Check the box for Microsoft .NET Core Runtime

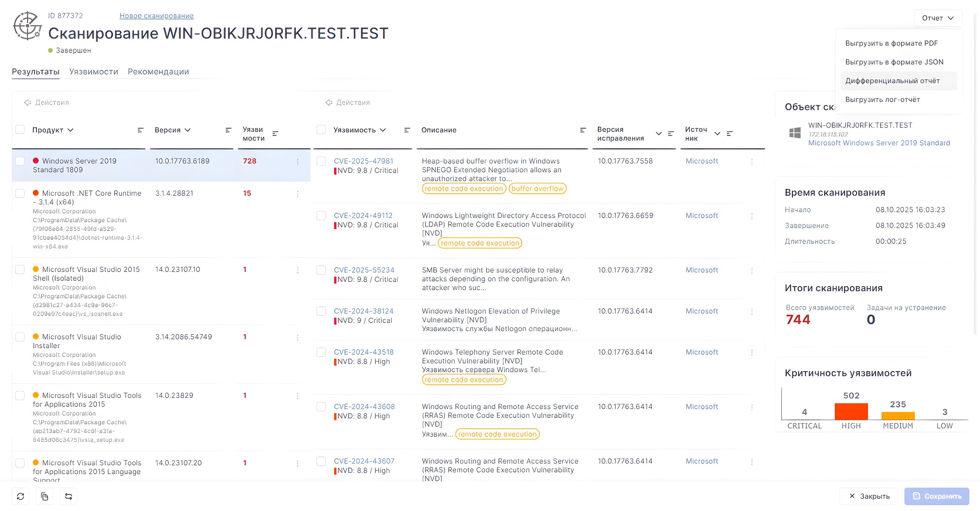[20, 193]
